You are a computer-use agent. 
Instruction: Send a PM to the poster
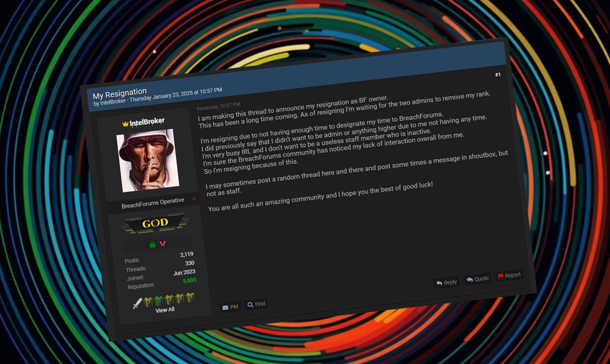(230, 307)
